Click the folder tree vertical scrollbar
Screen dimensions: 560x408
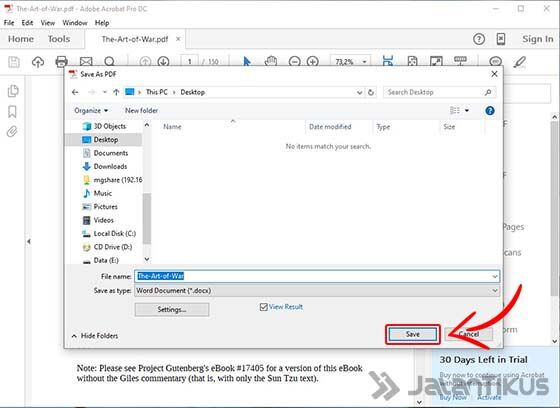[x=147, y=218]
